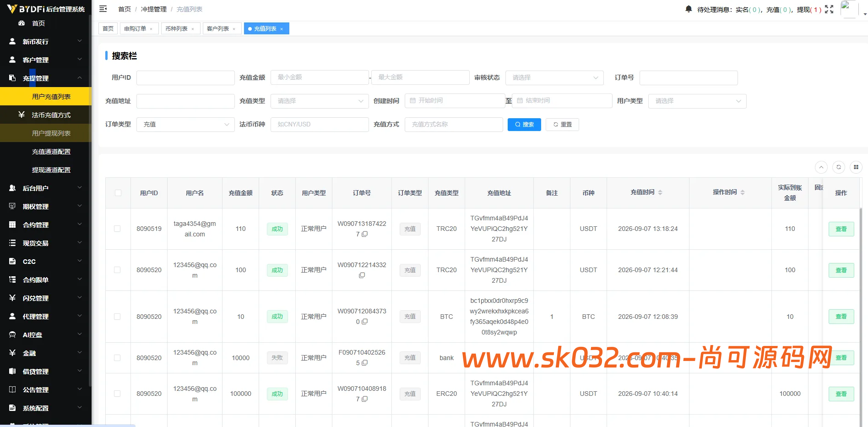Close the 充值列表 tab
The image size is (868, 427).
[282, 29]
